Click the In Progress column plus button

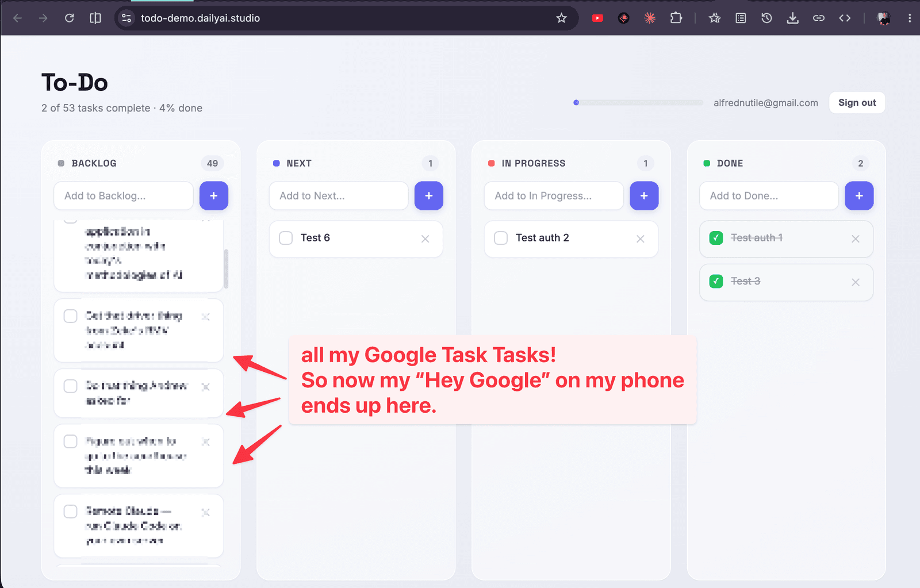click(644, 196)
